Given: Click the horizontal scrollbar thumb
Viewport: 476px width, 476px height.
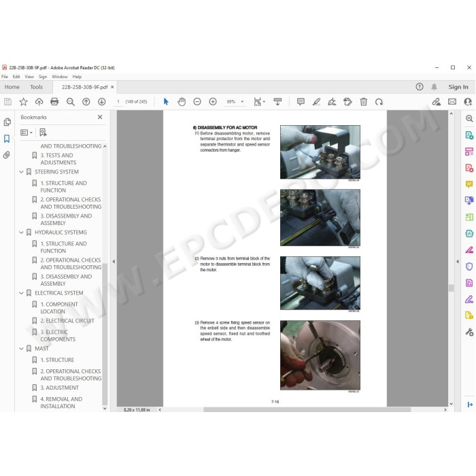Looking at the screenshot, I should [x=307, y=410].
